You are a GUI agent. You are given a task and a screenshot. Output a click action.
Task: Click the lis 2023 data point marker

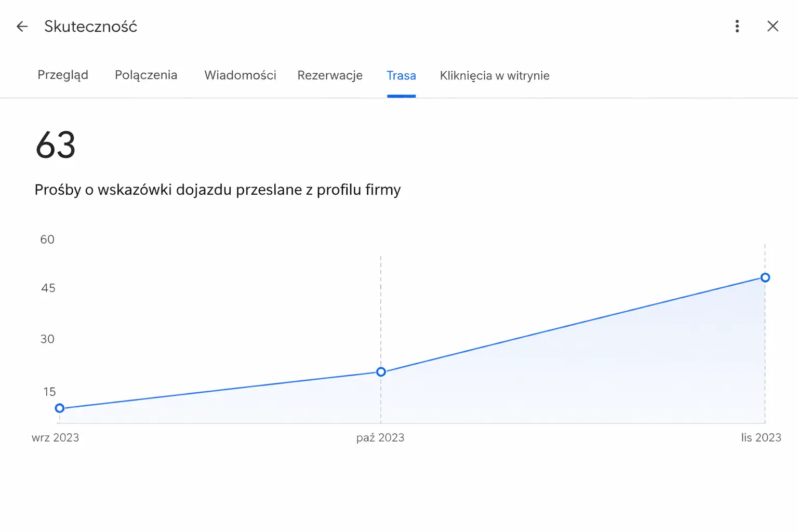765,277
